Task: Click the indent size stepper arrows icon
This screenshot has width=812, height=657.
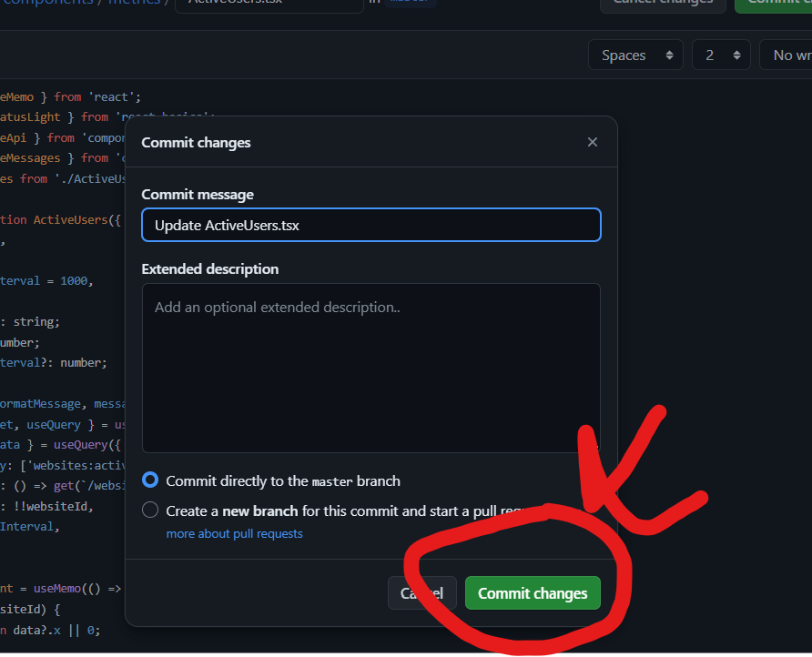Action: tap(737, 55)
